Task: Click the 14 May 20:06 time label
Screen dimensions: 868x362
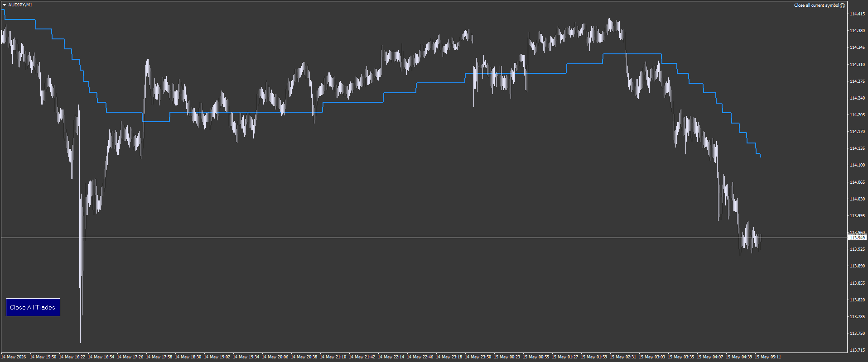Action: [275, 357]
